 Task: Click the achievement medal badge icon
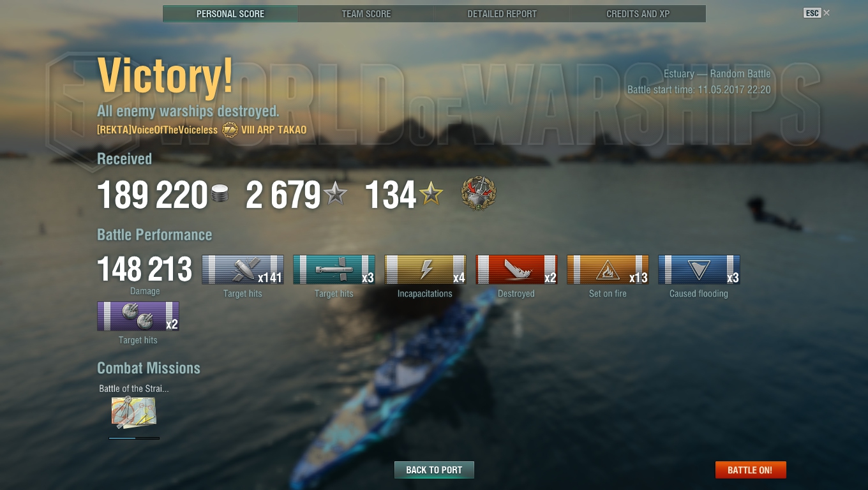(479, 194)
